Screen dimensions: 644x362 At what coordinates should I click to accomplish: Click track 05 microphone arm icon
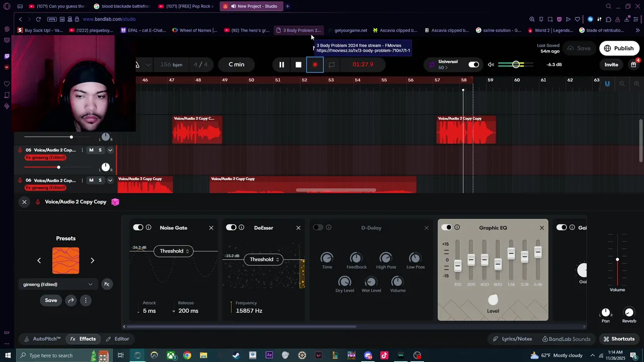20,150
